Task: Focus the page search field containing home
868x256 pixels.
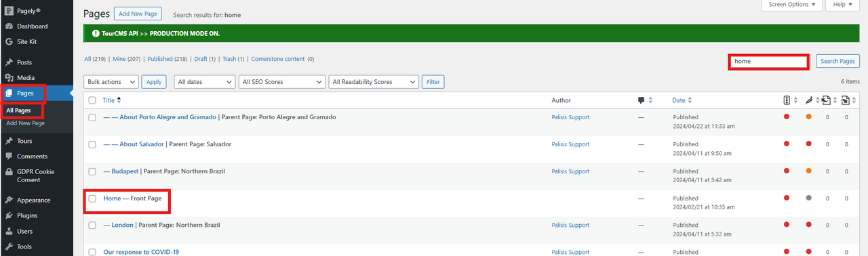Action: (x=769, y=61)
